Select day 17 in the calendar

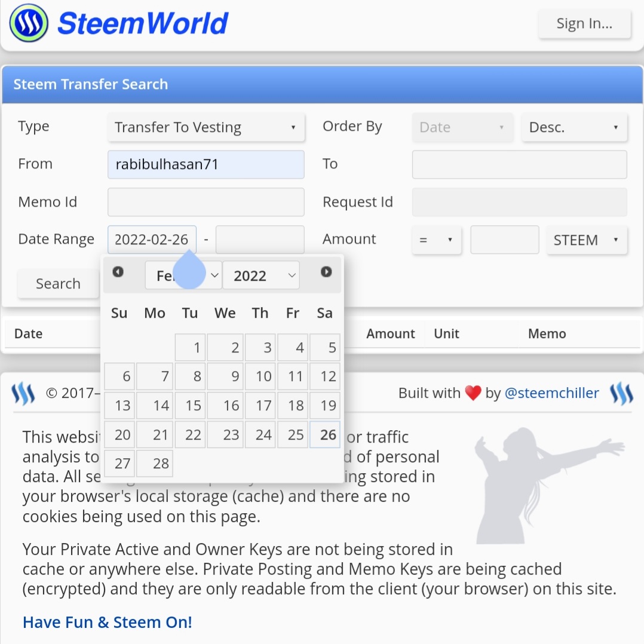click(260, 406)
